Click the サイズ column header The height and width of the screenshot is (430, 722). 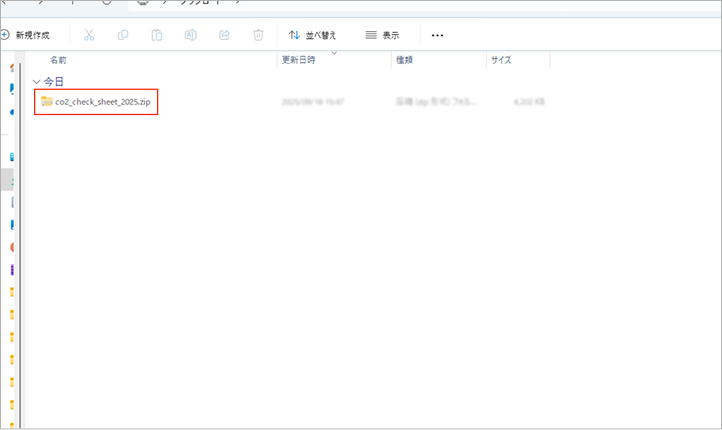coord(501,60)
